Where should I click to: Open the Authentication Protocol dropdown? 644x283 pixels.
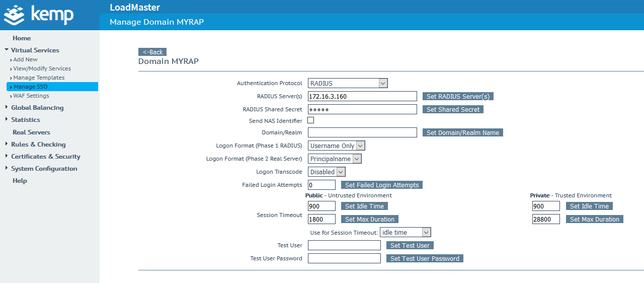(348, 83)
